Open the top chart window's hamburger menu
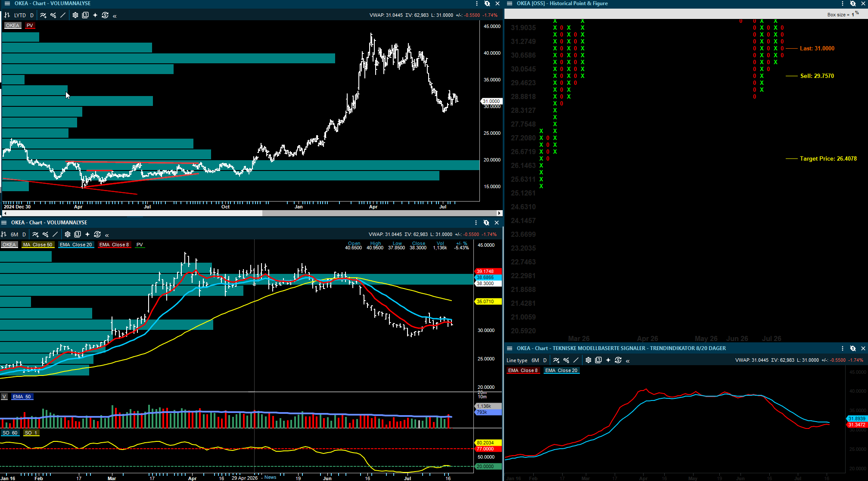Image resolution: width=868 pixels, height=481 pixels. tap(7, 3)
